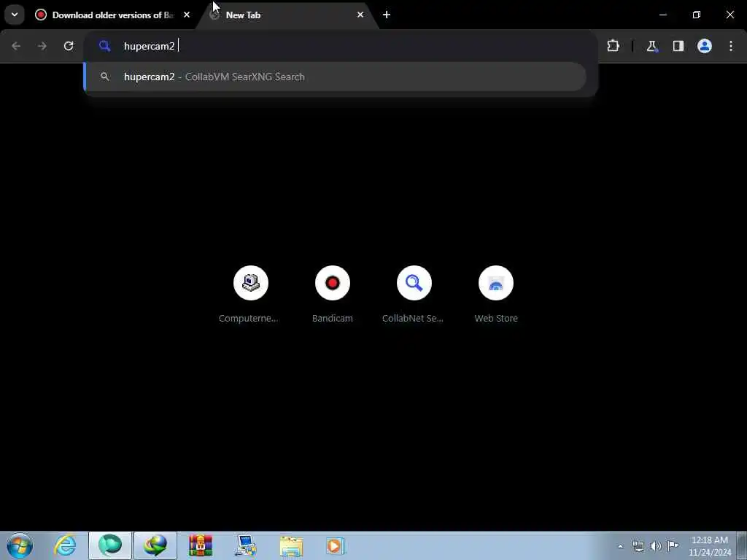747x560 pixels.
Task: Launch Internet Explorer from the taskbar
Action: point(65,545)
